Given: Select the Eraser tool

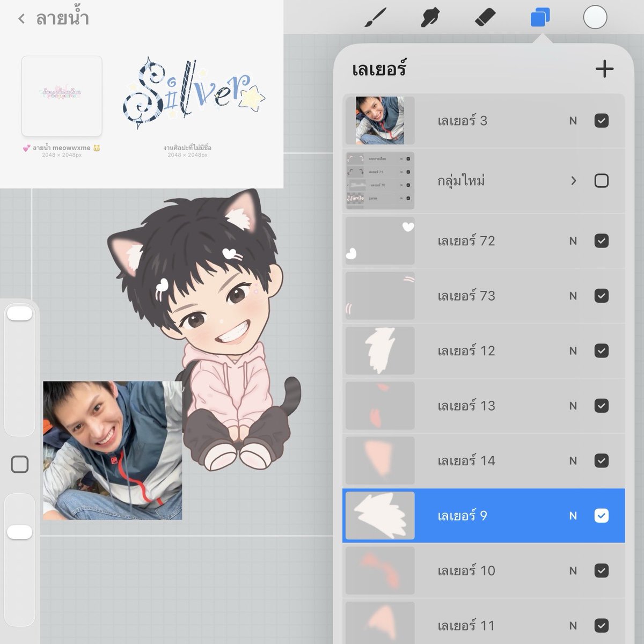Looking at the screenshot, I should (486, 18).
